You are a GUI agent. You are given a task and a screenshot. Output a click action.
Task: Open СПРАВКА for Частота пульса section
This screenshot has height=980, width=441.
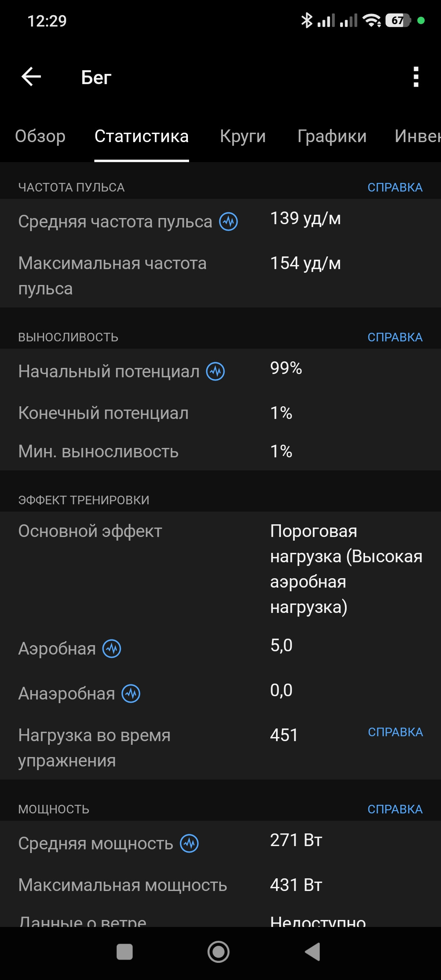(x=395, y=187)
